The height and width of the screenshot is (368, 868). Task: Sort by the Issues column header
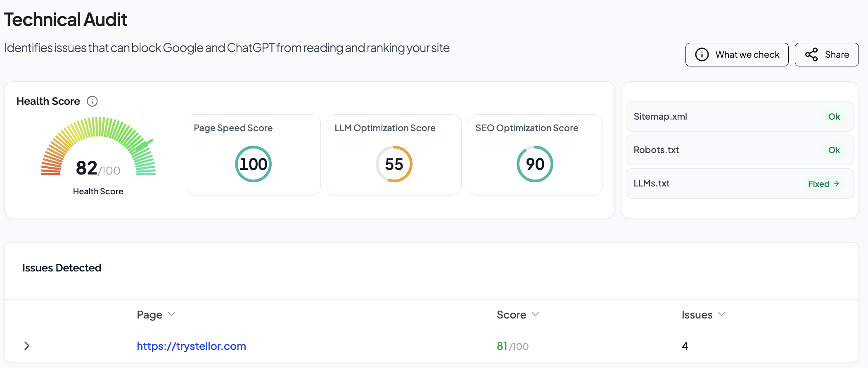(703, 314)
